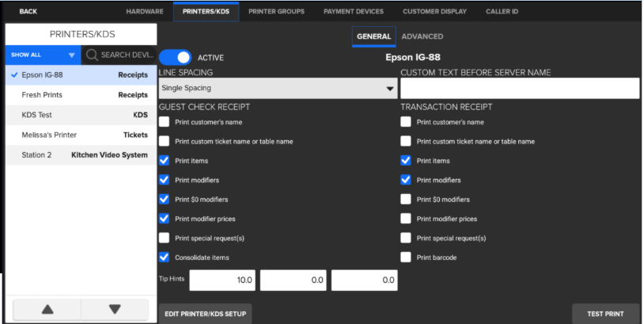Click the Custom Text Before Server Name field
Image resolution: width=644 pixels, height=324 pixels.
pyautogui.click(x=520, y=88)
